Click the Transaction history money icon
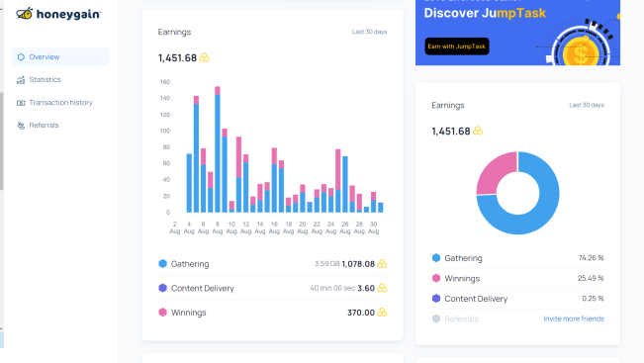Image resolution: width=644 pixels, height=363 pixels. click(21, 103)
